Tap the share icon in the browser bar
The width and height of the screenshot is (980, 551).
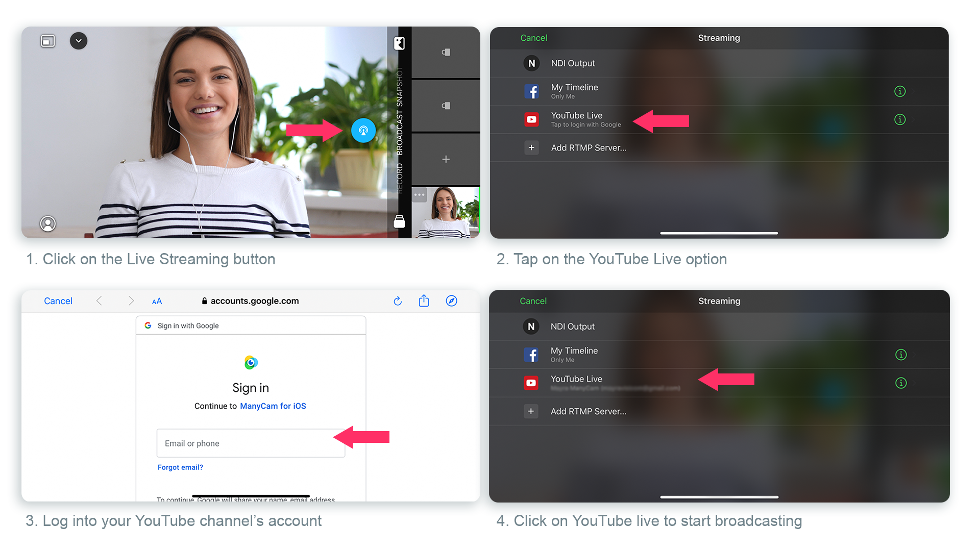tap(424, 300)
